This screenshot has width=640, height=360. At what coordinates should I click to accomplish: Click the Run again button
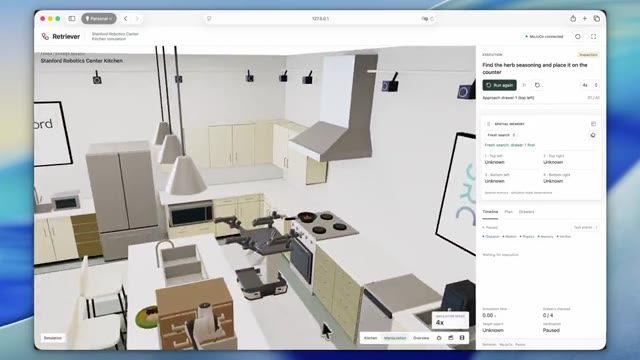pos(500,85)
